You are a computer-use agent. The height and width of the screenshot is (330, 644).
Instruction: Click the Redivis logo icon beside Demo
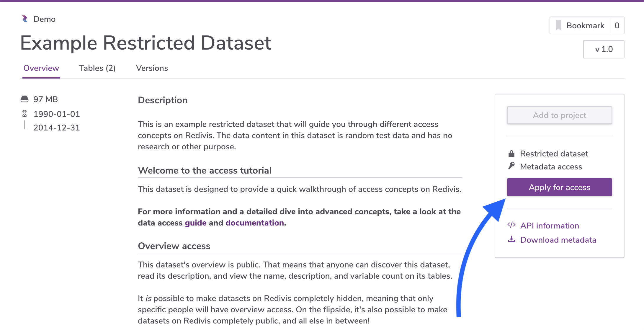25,19
